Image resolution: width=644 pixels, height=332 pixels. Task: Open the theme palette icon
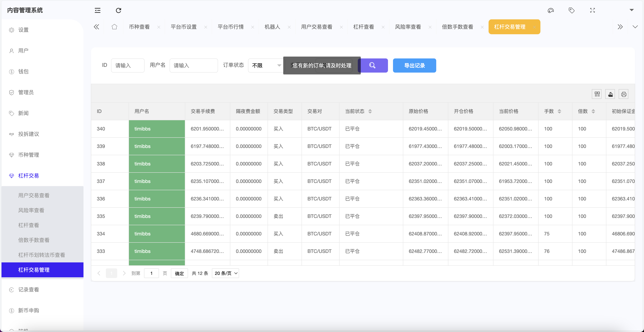(x=550, y=10)
